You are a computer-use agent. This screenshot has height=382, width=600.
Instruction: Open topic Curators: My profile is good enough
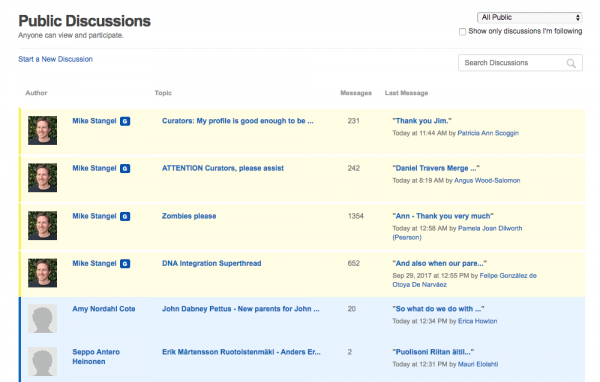(x=238, y=121)
